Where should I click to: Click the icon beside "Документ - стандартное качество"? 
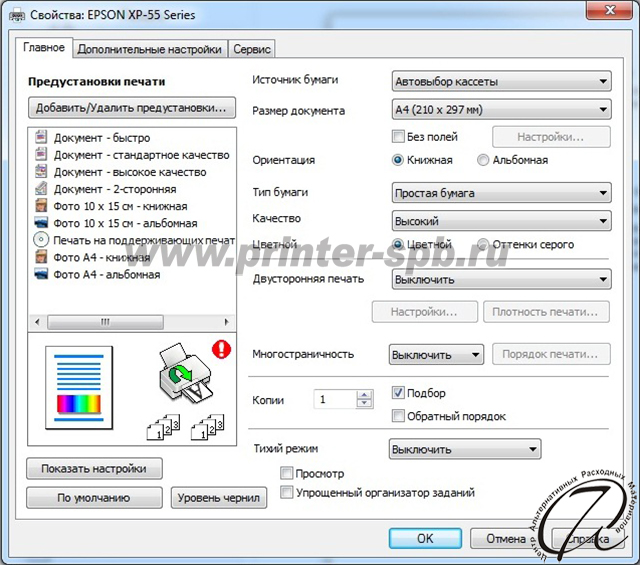coord(41,154)
